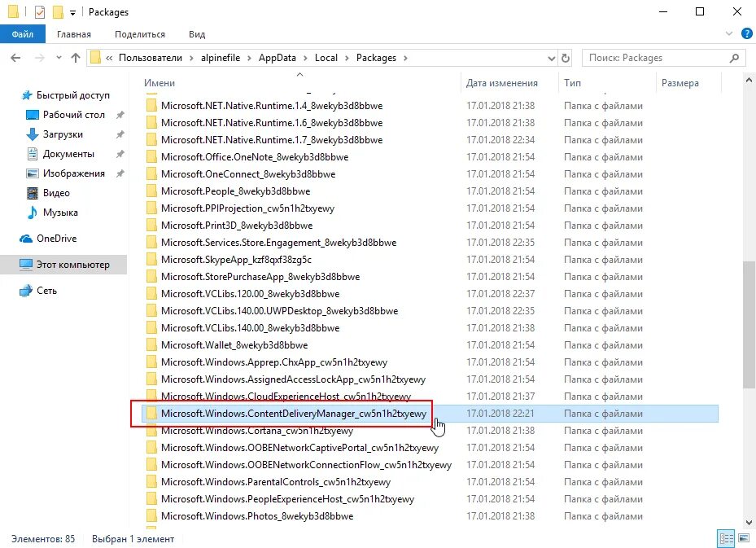Screen dimensions: 756x548
Task: Click the Properties quick access checkmark icon
Action: (x=40, y=11)
